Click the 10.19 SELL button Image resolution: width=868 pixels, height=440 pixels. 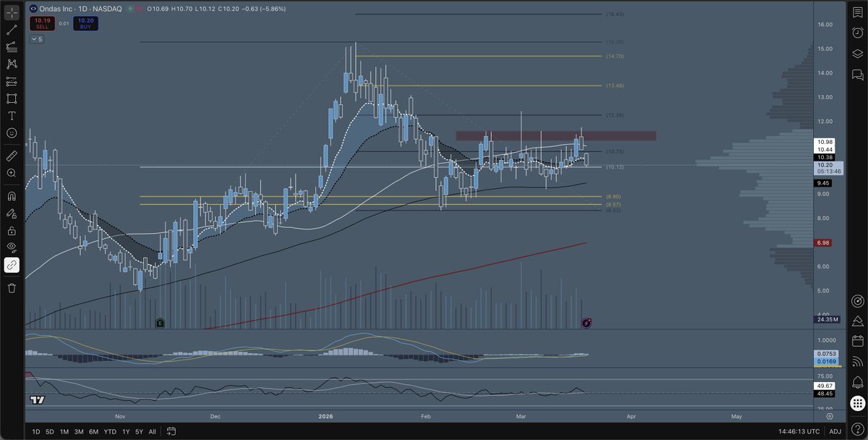point(42,23)
